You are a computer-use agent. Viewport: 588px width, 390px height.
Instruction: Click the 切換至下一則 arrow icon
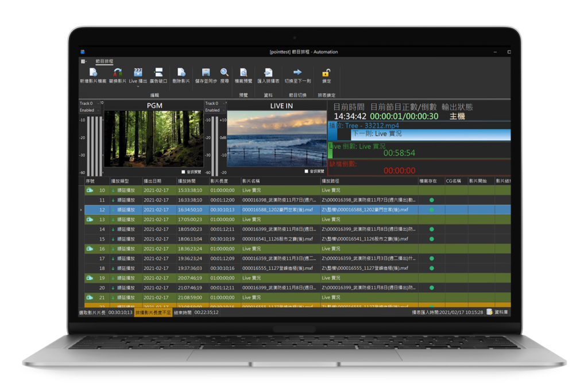click(x=297, y=72)
